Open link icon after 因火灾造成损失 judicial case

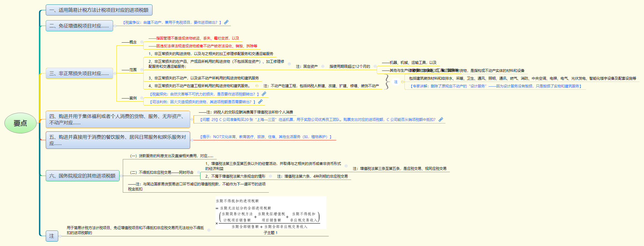(260, 102)
